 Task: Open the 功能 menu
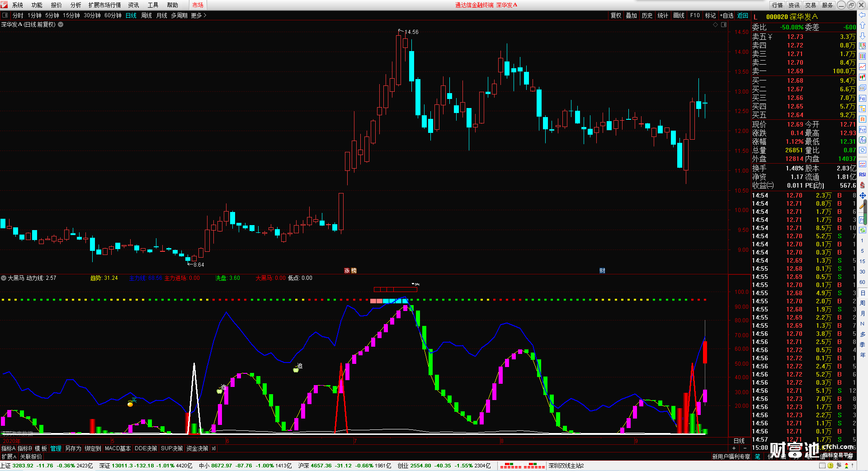[x=37, y=5]
